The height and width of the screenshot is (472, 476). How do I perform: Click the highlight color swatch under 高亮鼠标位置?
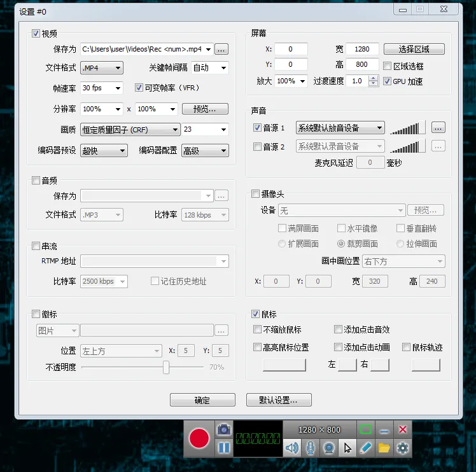tap(284, 364)
